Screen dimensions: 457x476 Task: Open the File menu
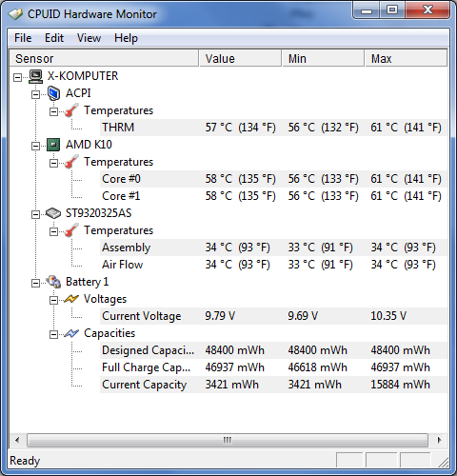pyautogui.click(x=23, y=38)
